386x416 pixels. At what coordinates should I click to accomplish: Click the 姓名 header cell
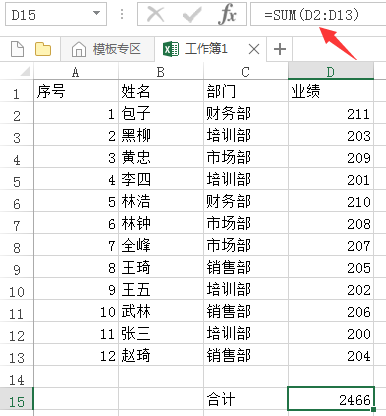(x=161, y=91)
